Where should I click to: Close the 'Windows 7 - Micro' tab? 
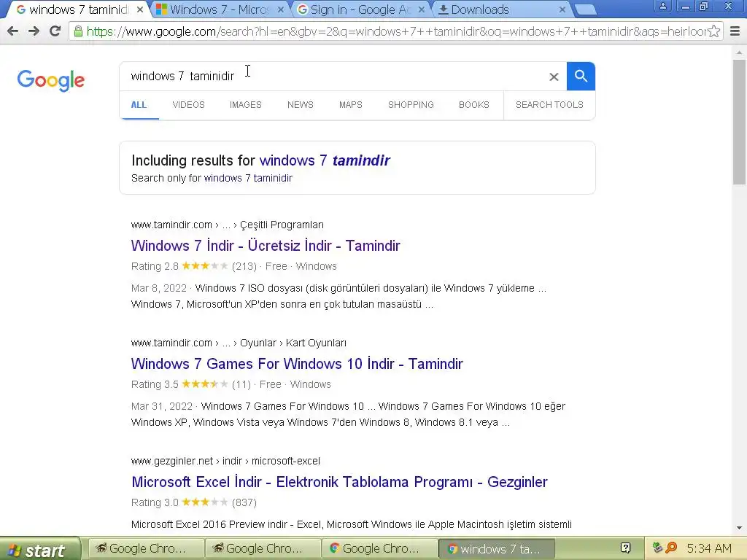(x=281, y=9)
